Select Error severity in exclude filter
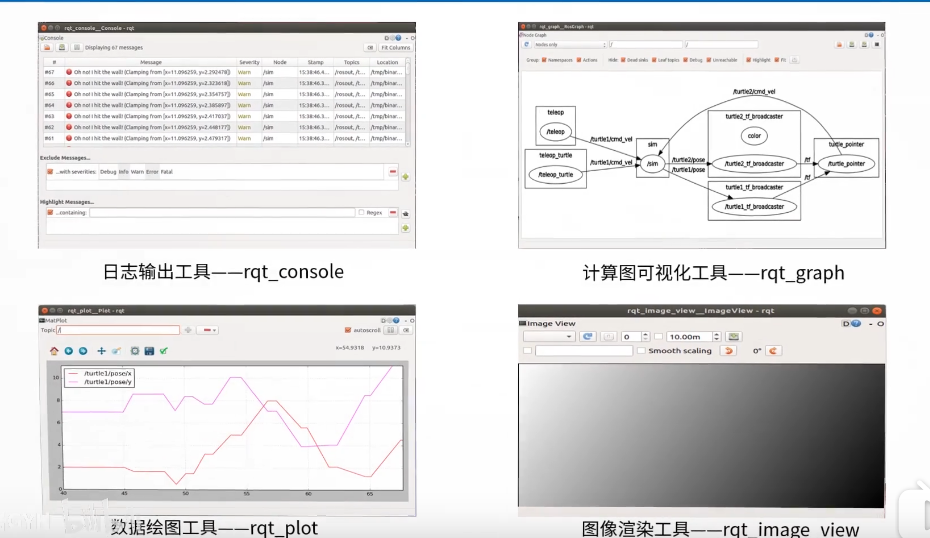The height and width of the screenshot is (538, 930). pyautogui.click(x=152, y=171)
